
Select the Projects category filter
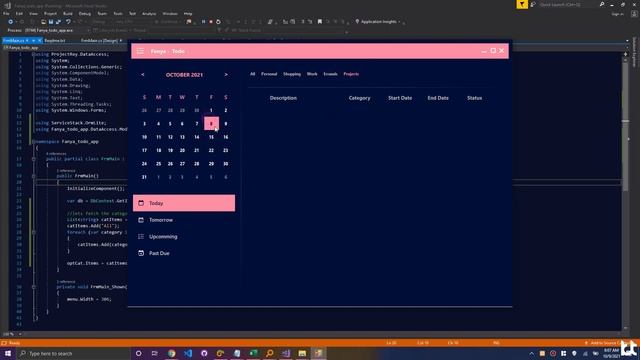(351, 74)
